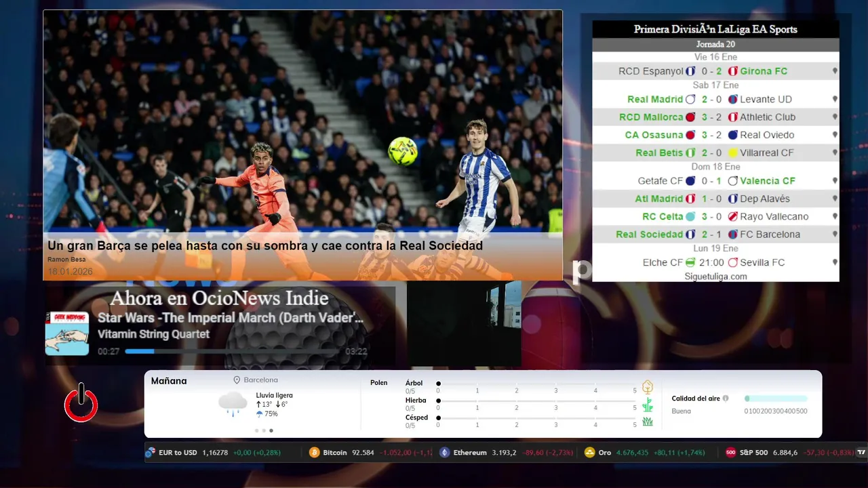
Task: Click the RCD Espanyol crest
Action: [x=690, y=71]
